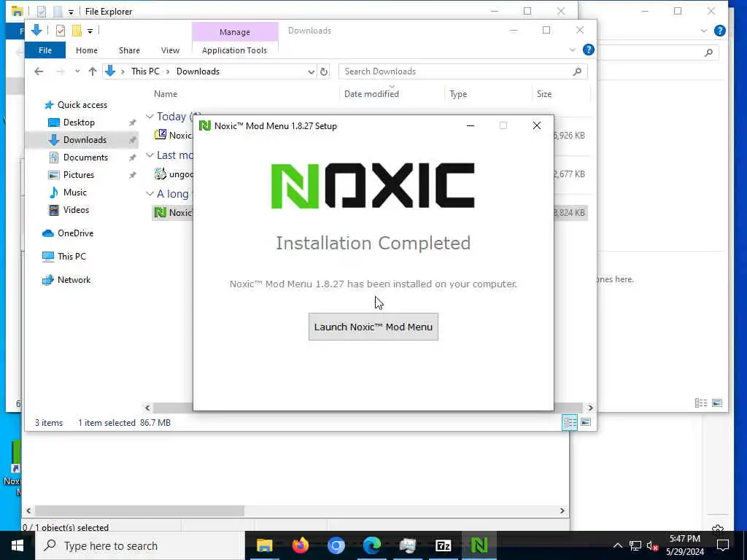Open Documents in navigation pane
This screenshot has width=747, height=560.
coord(85,157)
